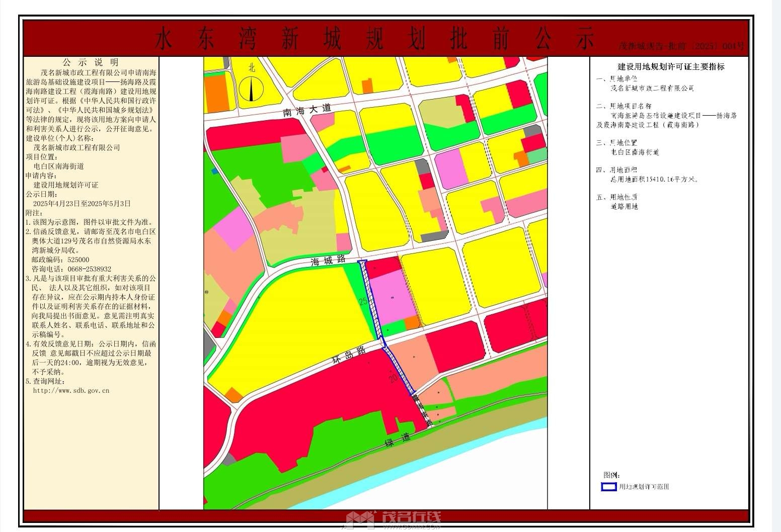Click the 建设用地规划许可证主要指标 heading
This screenshot has width=781, height=532.
671,66
